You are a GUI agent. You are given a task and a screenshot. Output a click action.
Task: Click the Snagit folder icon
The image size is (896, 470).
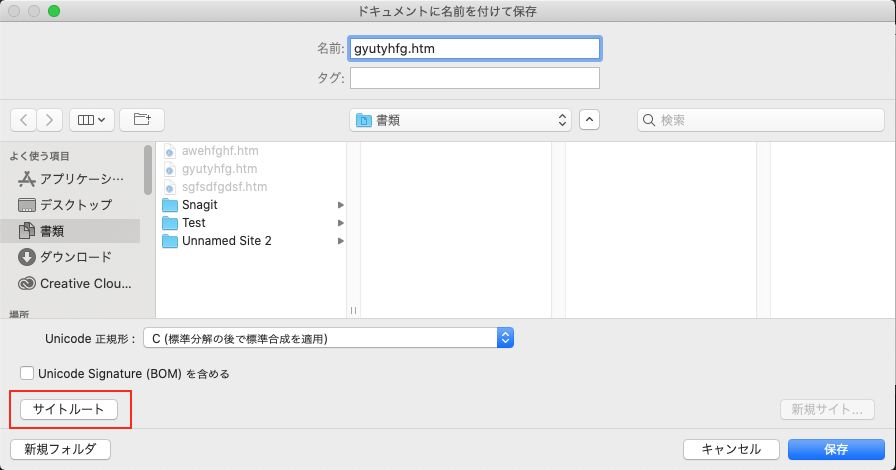point(170,205)
